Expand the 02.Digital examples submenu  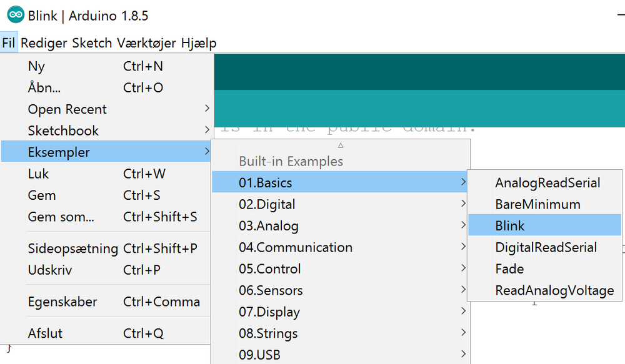(267, 205)
